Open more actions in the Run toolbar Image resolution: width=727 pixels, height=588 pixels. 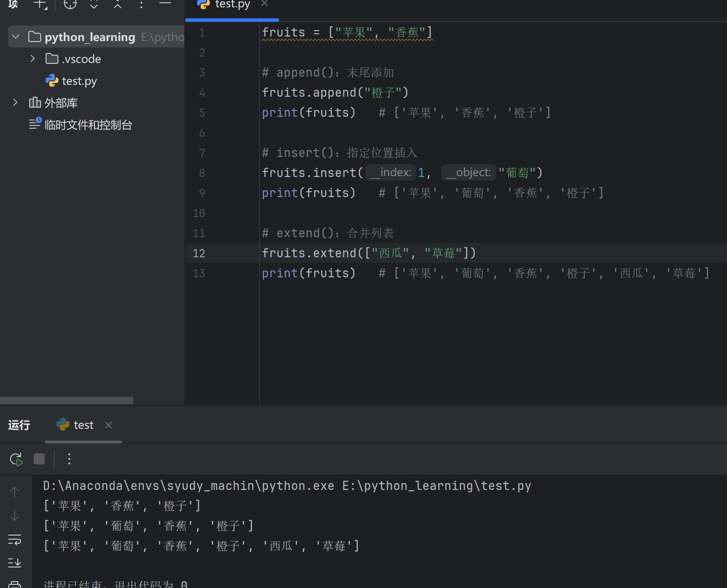pyautogui.click(x=69, y=459)
